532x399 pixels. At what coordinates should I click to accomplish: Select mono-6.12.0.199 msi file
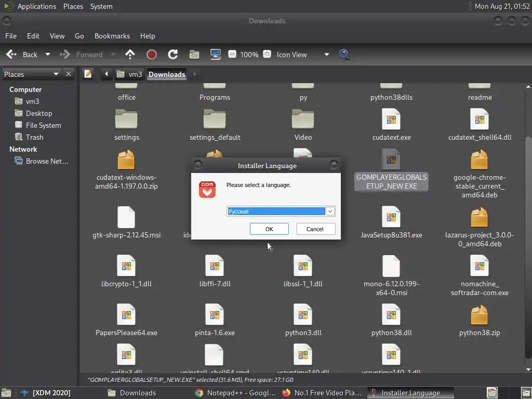391,275
